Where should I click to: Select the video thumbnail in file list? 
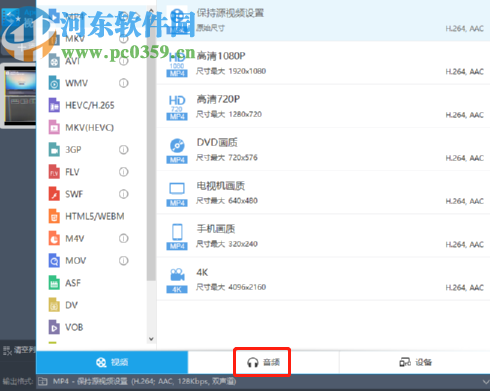pyautogui.click(x=19, y=96)
